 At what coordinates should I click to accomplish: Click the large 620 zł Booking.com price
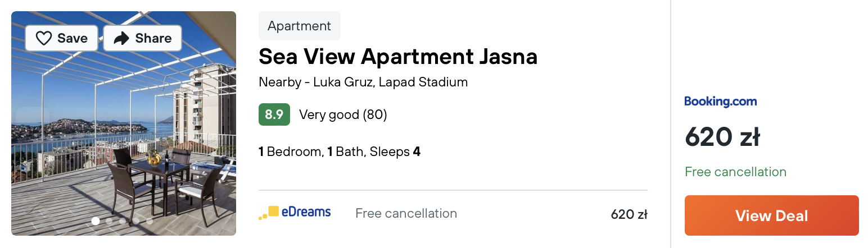click(x=722, y=137)
